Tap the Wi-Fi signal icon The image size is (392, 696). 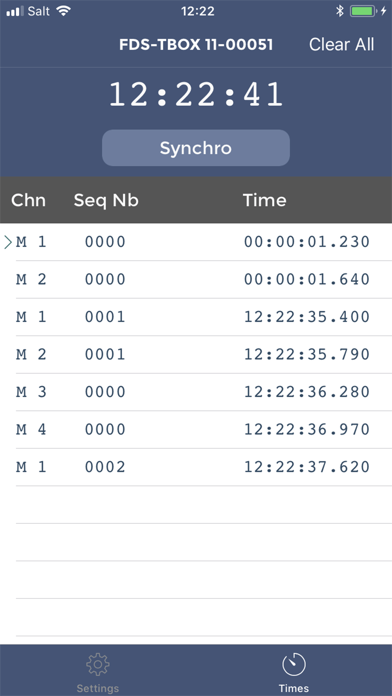point(64,11)
